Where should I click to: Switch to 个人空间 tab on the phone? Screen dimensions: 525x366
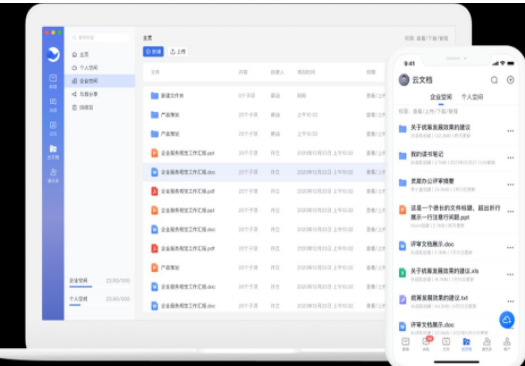pyautogui.click(x=472, y=97)
